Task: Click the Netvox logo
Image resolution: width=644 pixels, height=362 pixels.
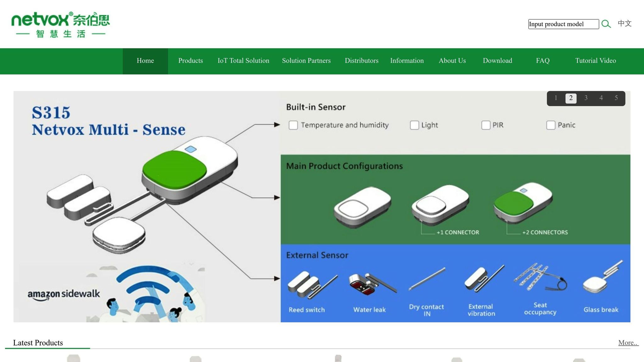Action: coord(60,25)
